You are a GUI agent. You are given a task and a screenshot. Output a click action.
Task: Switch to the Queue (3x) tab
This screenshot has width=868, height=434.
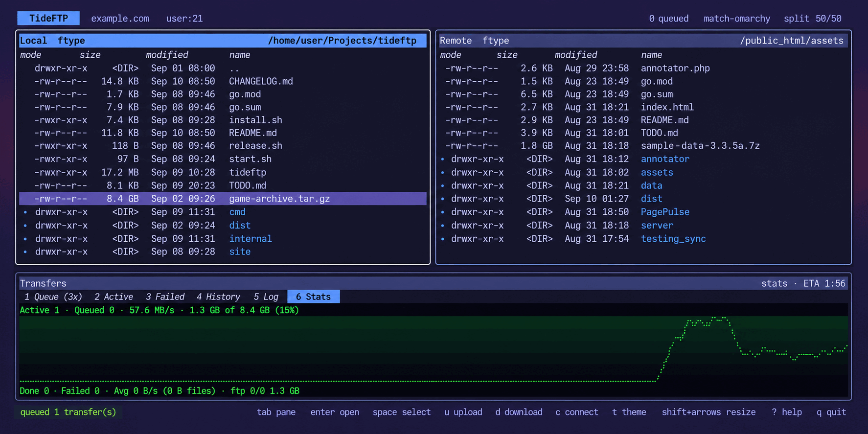coord(53,297)
